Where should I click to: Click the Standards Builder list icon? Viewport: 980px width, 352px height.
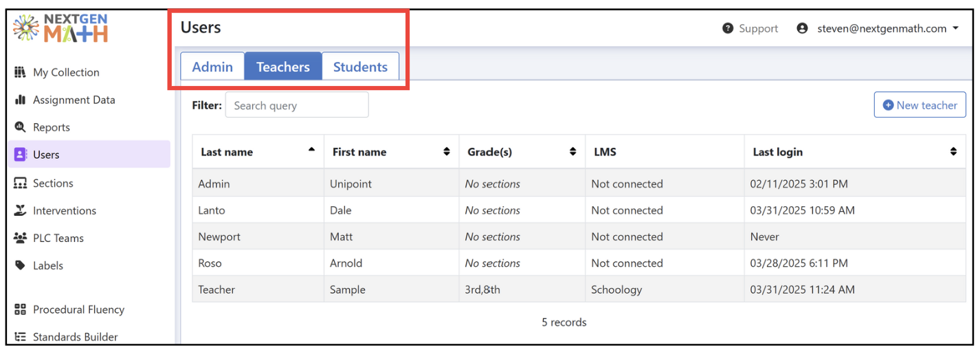point(20,337)
